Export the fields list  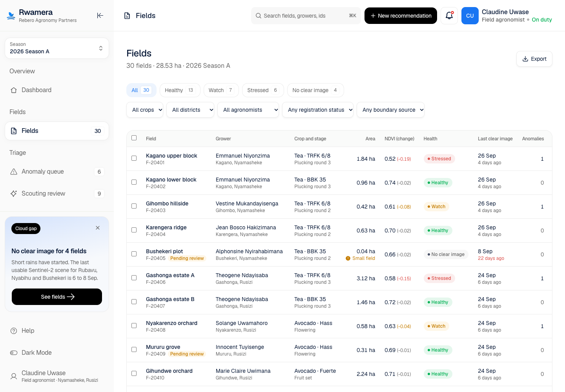click(x=534, y=59)
